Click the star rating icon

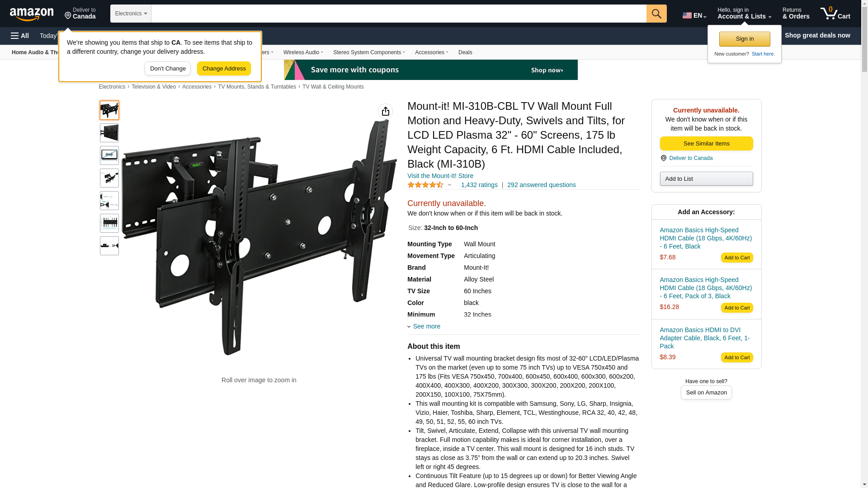tap(425, 185)
